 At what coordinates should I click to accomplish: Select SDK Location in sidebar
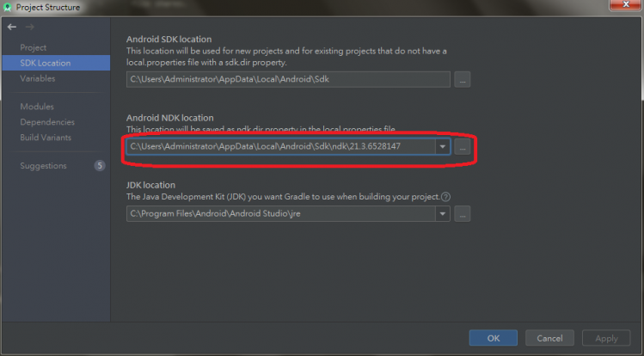[46, 63]
